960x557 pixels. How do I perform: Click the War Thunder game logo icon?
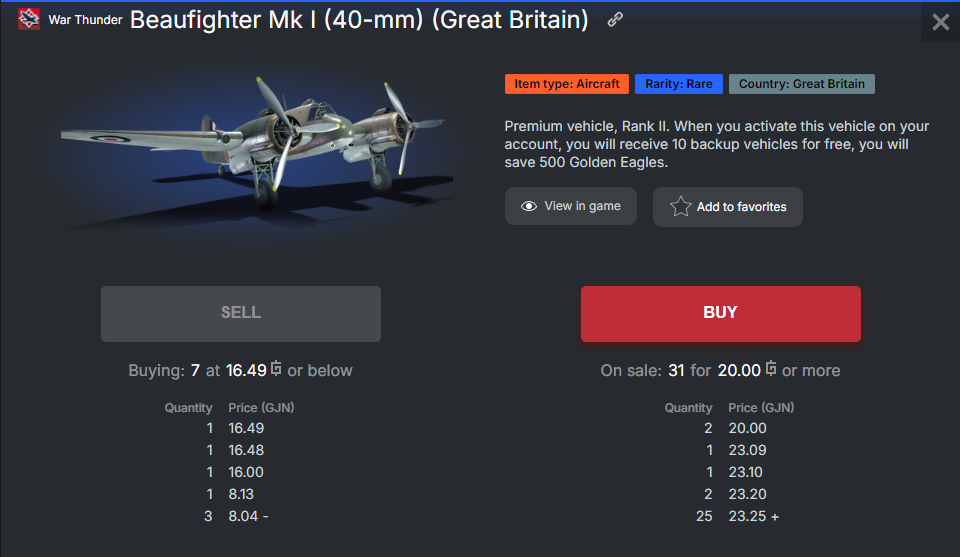click(29, 19)
